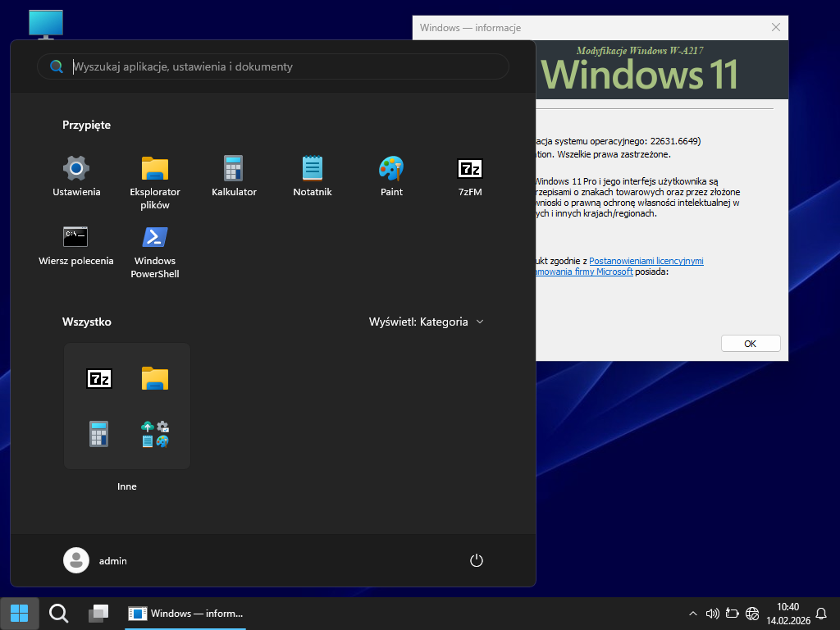Open Task View from the taskbar
This screenshot has height=630, width=840.
[98, 613]
